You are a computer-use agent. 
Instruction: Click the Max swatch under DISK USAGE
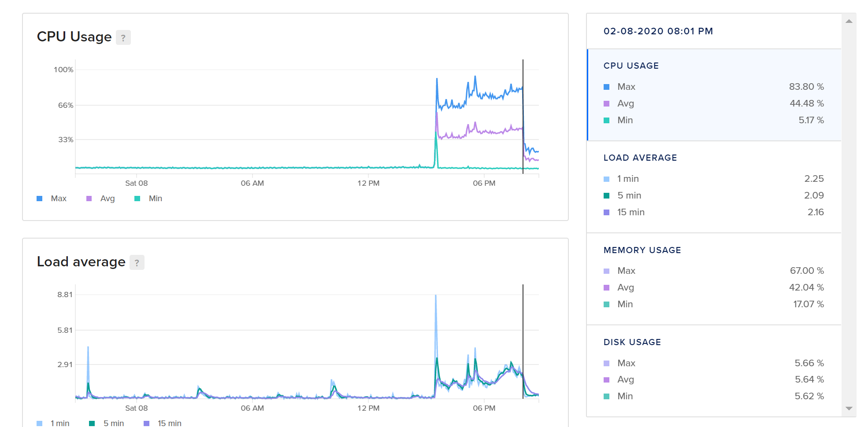[607, 363]
